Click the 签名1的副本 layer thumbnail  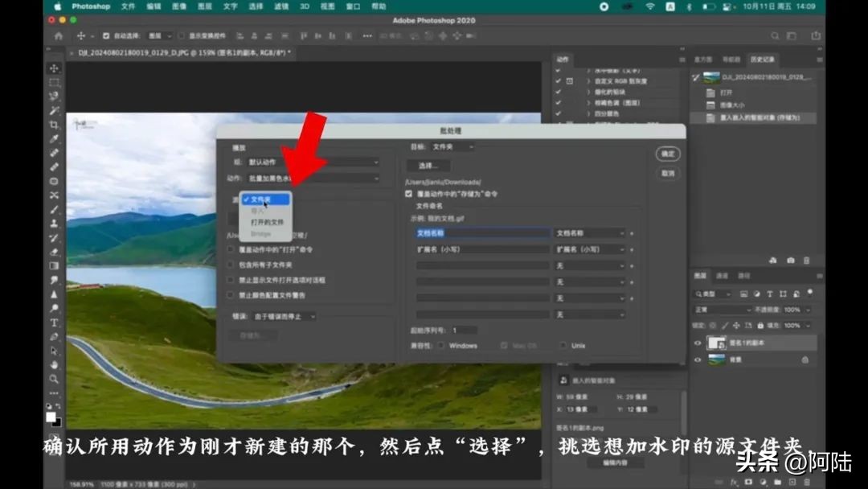(717, 343)
